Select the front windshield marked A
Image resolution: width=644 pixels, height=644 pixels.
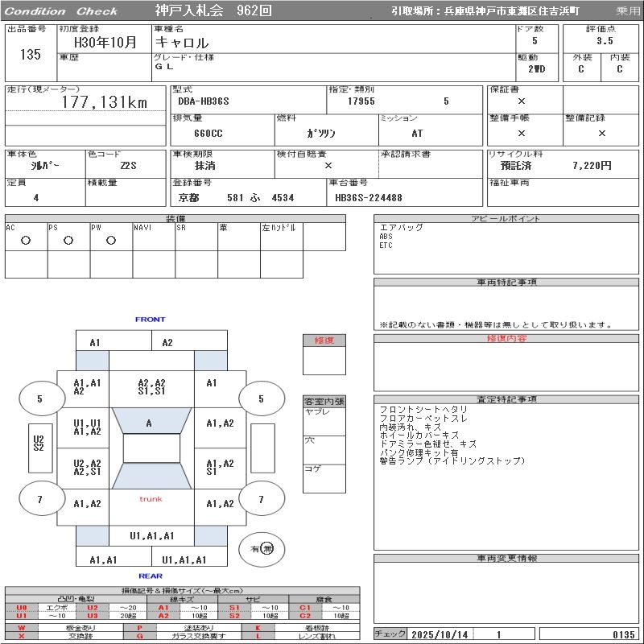pyautogui.click(x=151, y=423)
